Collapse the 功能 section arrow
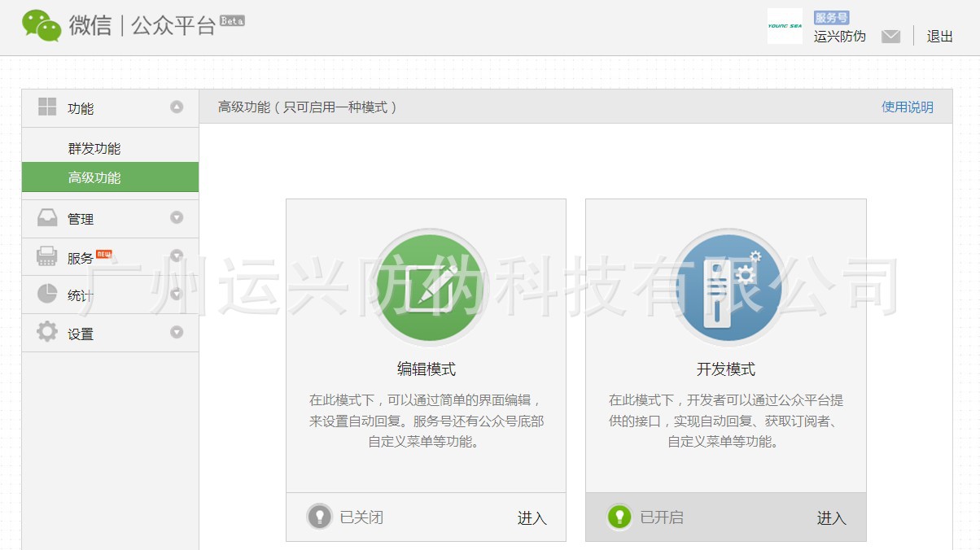 click(x=177, y=107)
